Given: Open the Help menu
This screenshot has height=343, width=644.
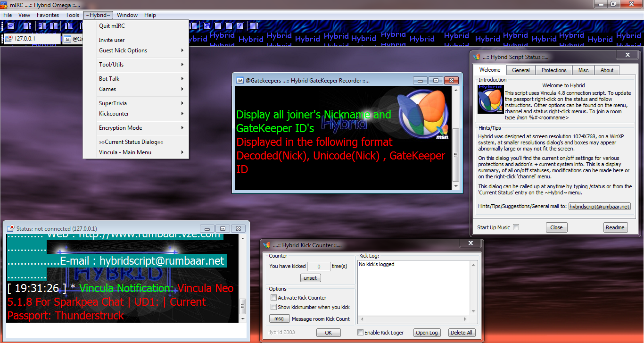Looking at the screenshot, I should [x=150, y=15].
